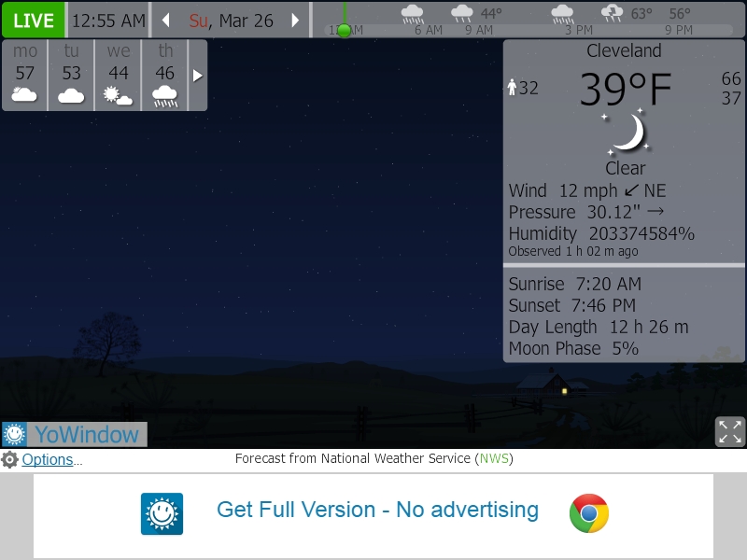
Task: Click the 6 AM rain cloud icon
Action: click(413, 14)
